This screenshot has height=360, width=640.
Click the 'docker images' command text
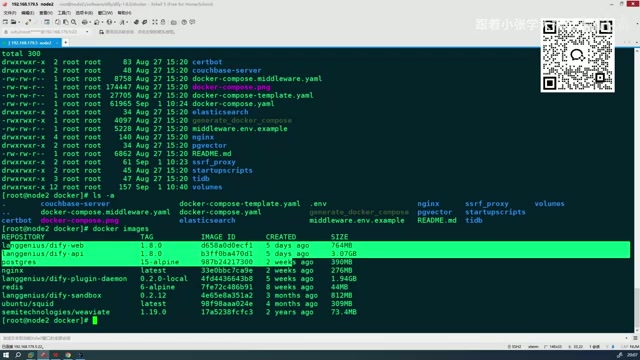[x=121, y=229]
